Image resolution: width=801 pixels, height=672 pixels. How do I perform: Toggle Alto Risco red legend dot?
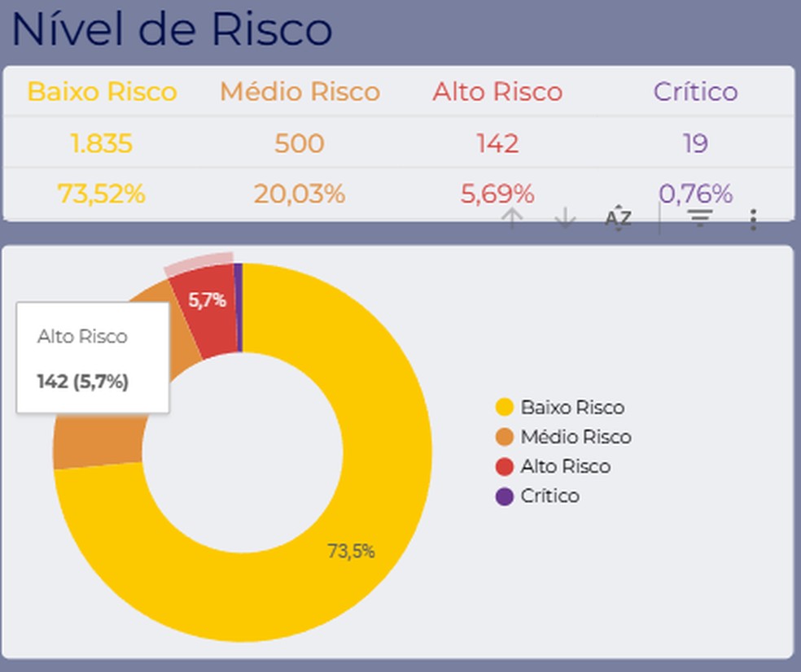click(504, 466)
